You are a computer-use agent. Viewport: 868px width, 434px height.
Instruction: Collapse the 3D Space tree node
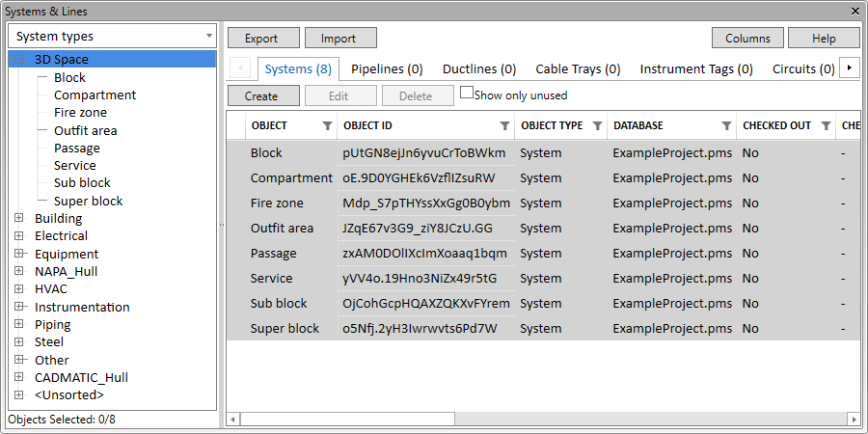19,60
